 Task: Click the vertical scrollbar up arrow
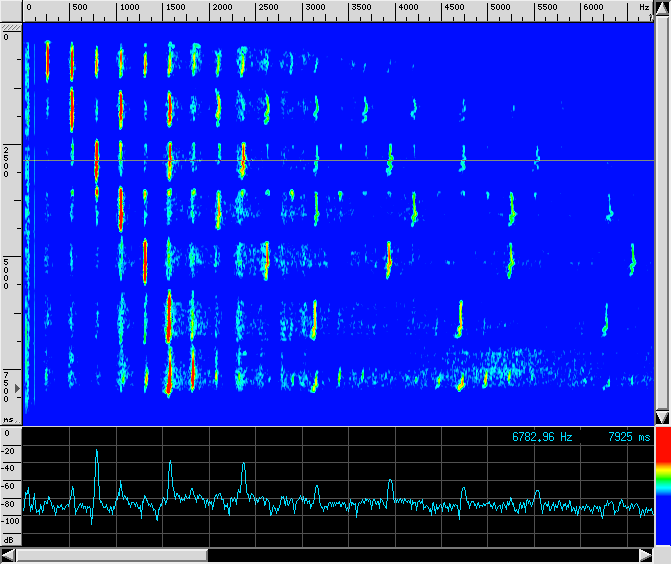pyautogui.click(x=661, y=7)
